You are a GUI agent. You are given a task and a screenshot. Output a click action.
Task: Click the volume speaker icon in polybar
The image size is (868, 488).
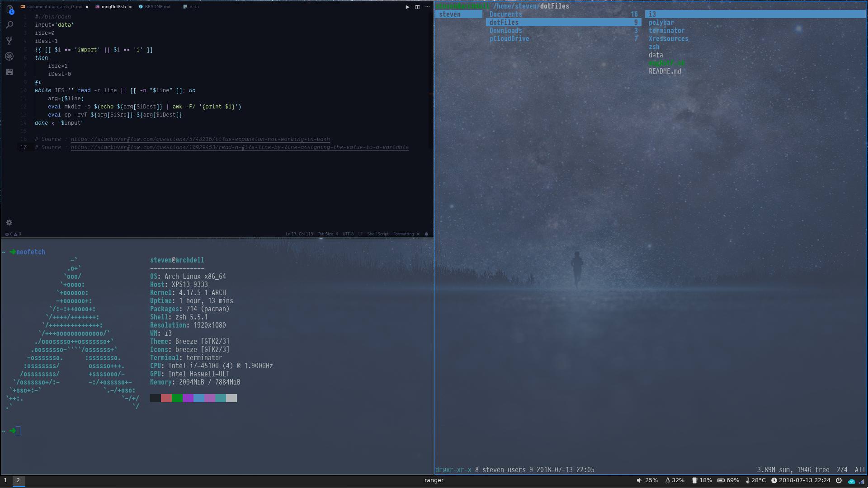click(639, 480)
